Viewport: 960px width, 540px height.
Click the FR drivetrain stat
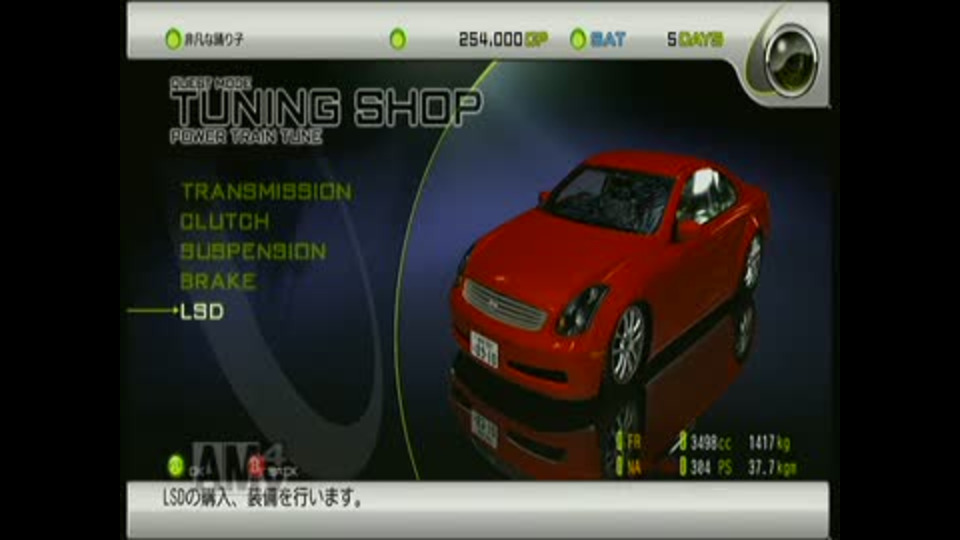629,442
